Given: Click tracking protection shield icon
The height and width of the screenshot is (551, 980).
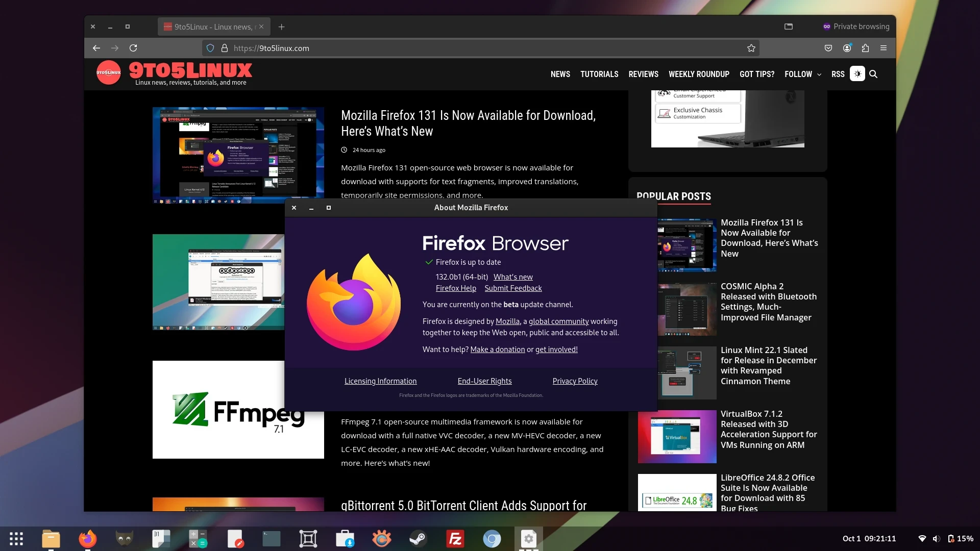Looking at the screenshot, I should pyautogui.click(x=210, y=48).
